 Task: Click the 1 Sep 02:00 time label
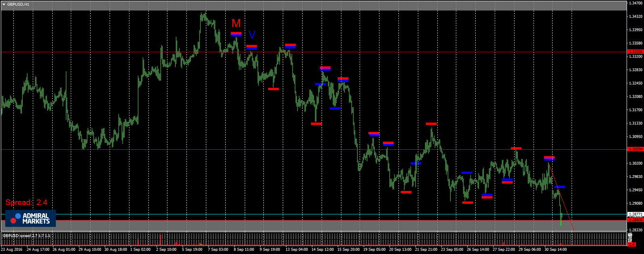pyautogui.click(x=140, y=250)
